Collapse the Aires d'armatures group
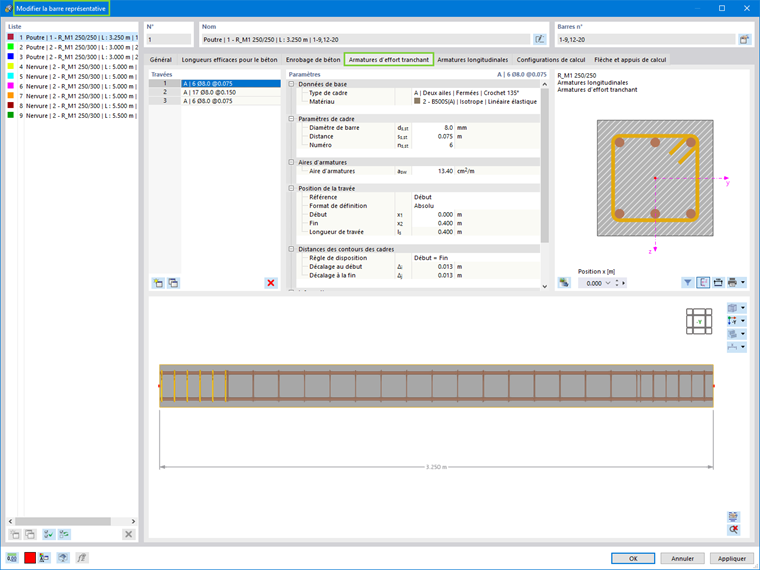Image resolution: width=760 pixels, height=570 pixels. 291,162
